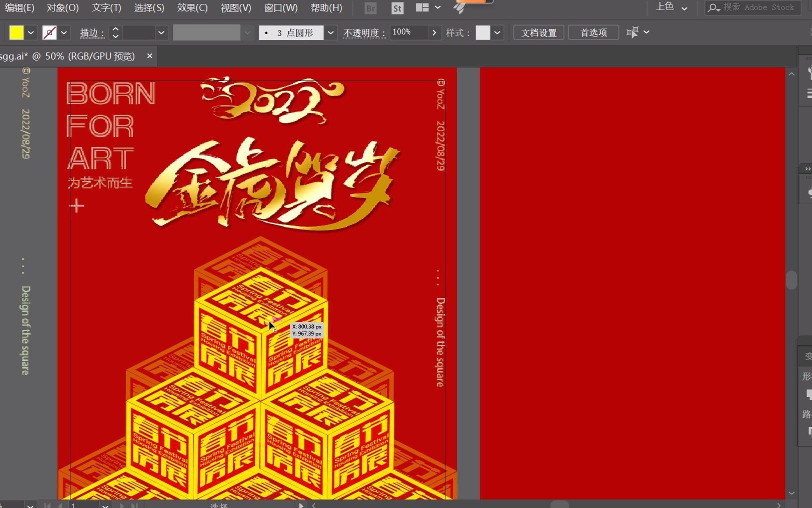Click the vertical scrollbar thumb

(792, 280)
